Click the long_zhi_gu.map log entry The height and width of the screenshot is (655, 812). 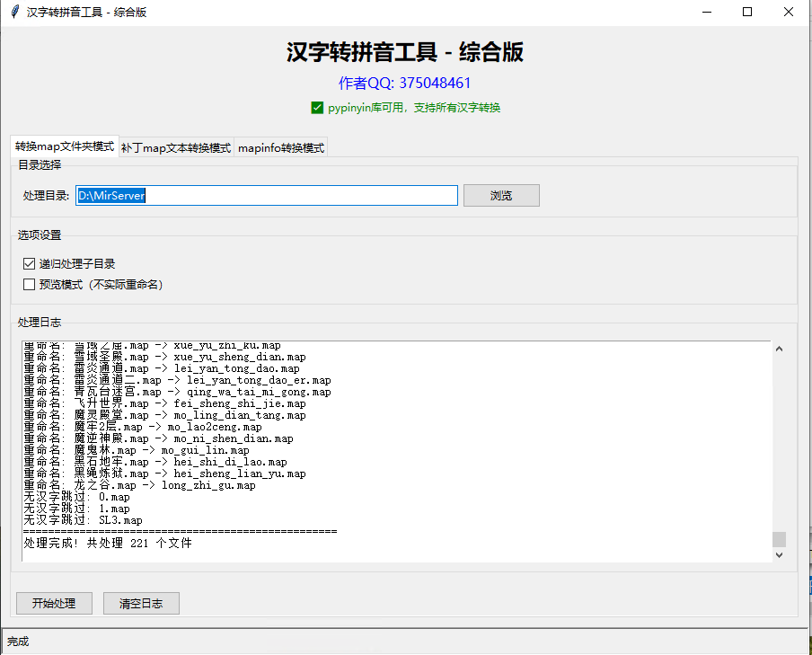pyautogui.click(x=139, y=485)
